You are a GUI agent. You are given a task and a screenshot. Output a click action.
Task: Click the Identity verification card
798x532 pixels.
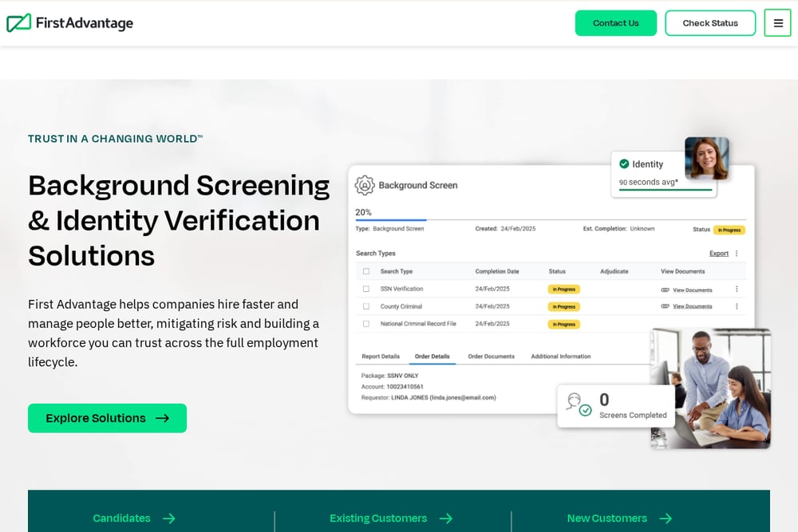coord(664,175)
